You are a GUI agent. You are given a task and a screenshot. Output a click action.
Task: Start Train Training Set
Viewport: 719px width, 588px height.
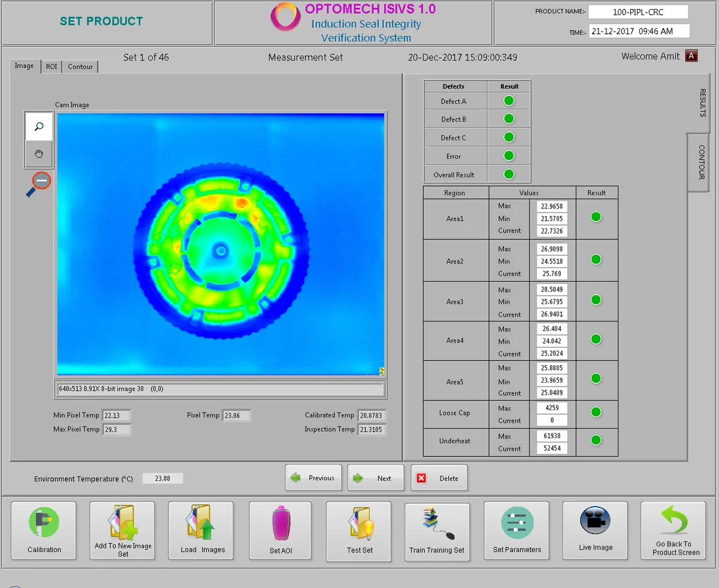(x=437, y=531)
